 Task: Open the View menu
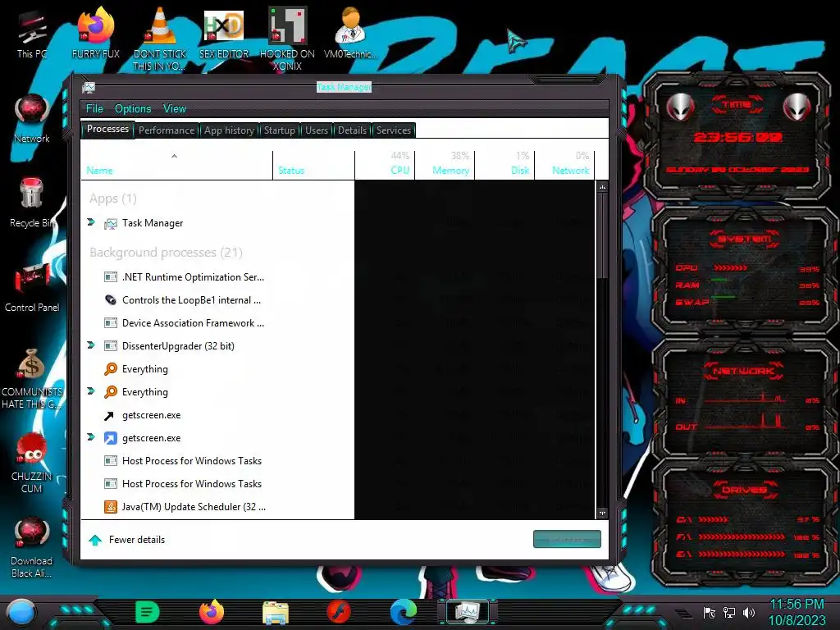point(175,109)
